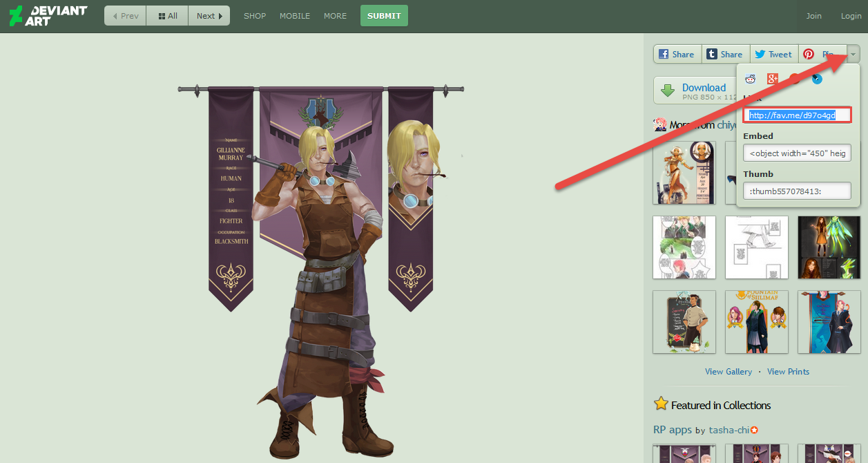Go to the Next deviation
This screenshot has width=868, height=463.
coord(209,15)
